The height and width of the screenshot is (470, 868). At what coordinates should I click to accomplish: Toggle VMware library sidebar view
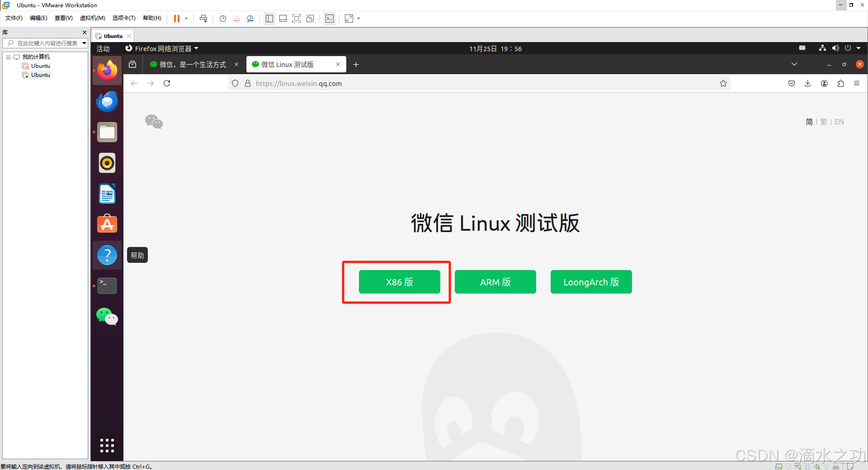click(x=269, y=19)
